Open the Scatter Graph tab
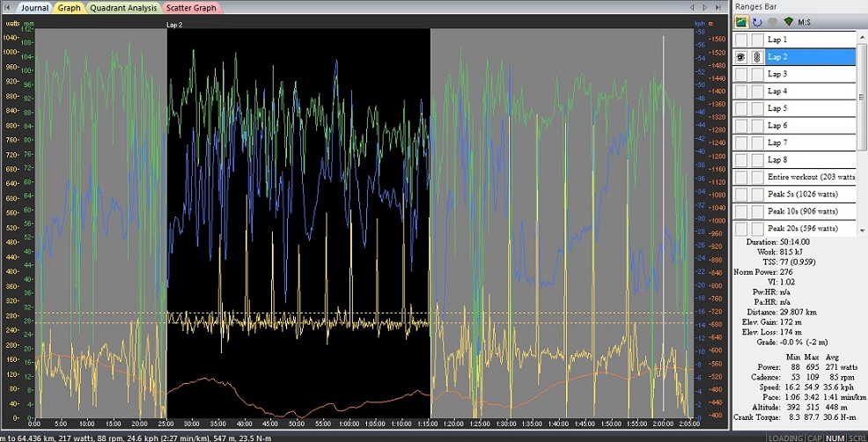Viewport: 868px width, 442px height. point(191,7)
